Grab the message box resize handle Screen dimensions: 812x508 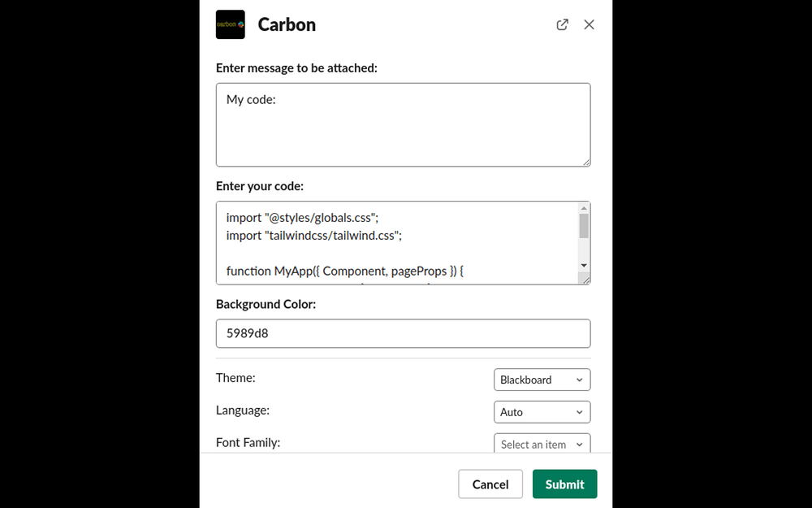pyautogui.click(x=586, y=163)
